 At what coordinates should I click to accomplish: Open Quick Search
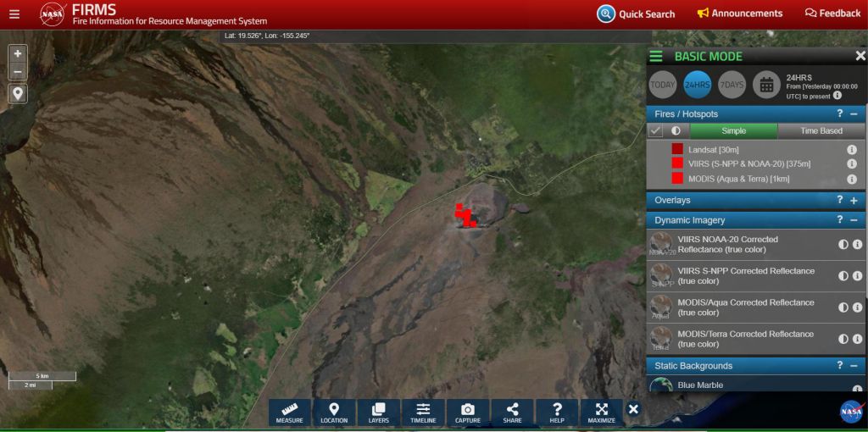coord(636,14)
